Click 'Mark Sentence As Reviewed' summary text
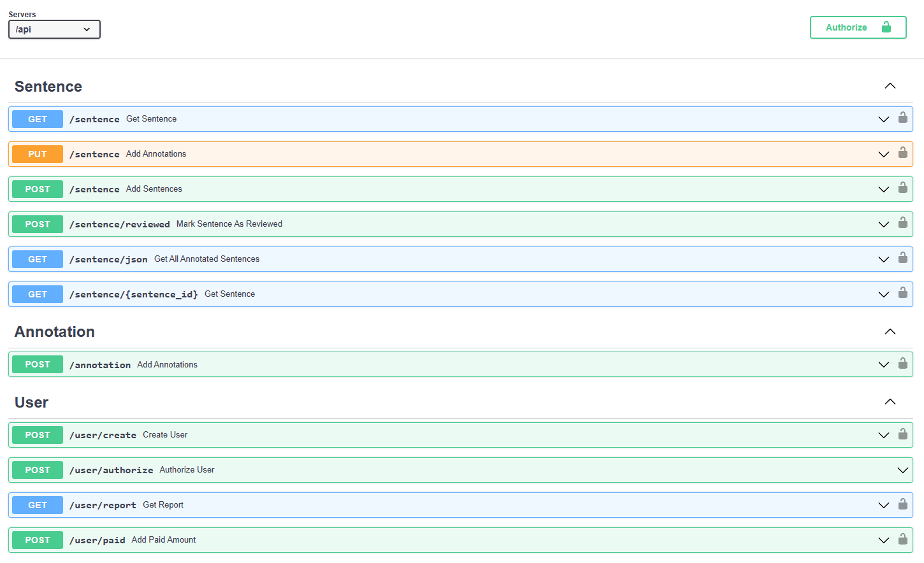Image resolution: width=924 pixels, height=563 pixels. 229,224
